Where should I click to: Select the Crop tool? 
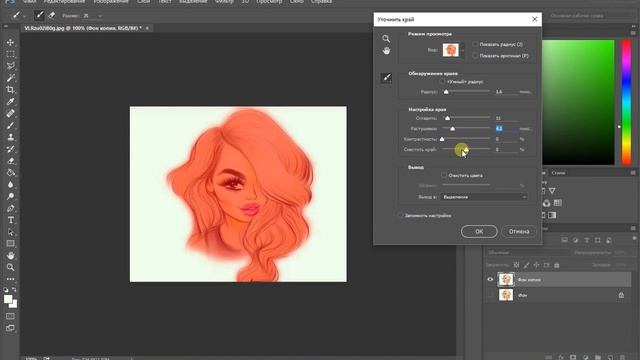(11, 90)
